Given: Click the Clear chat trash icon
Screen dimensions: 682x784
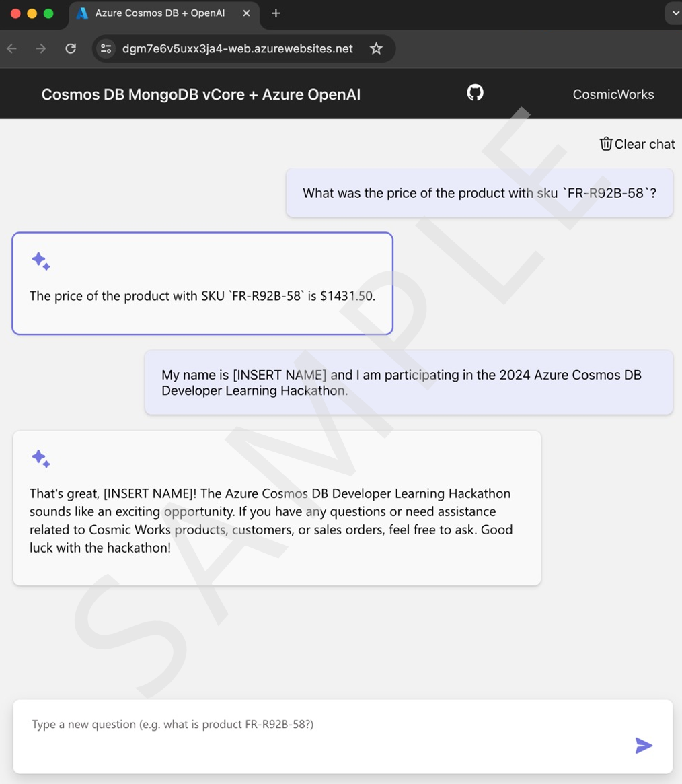Looking at the screenshot, I should click(x=605, y=144).
